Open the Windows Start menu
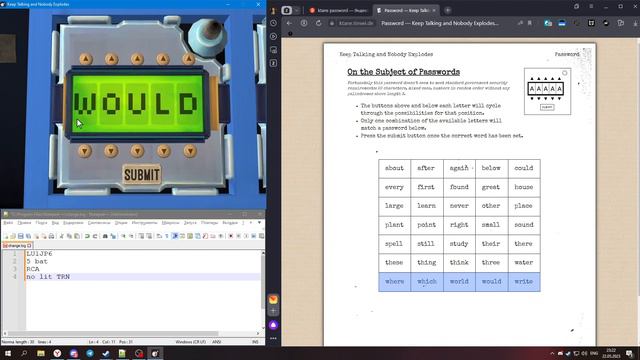This screenshot has width=640, height=360. [x=8, y=353]
